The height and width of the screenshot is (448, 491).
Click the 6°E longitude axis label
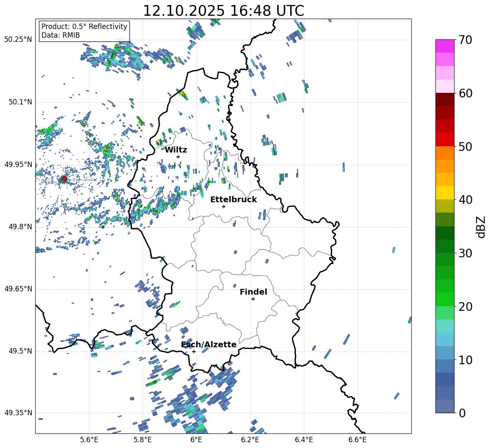pos(196,440)
